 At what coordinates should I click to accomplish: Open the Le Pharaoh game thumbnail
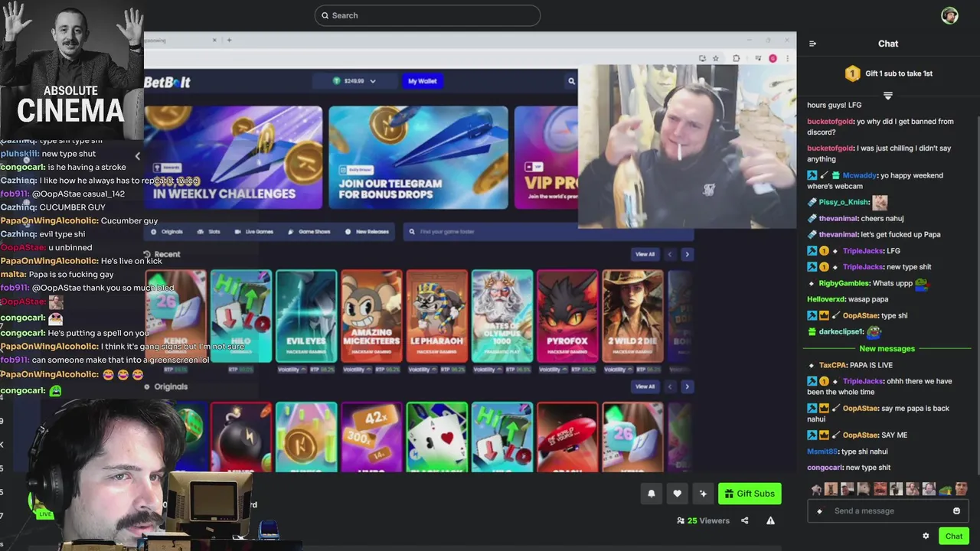pyautogui.click(x=436, y=316)
